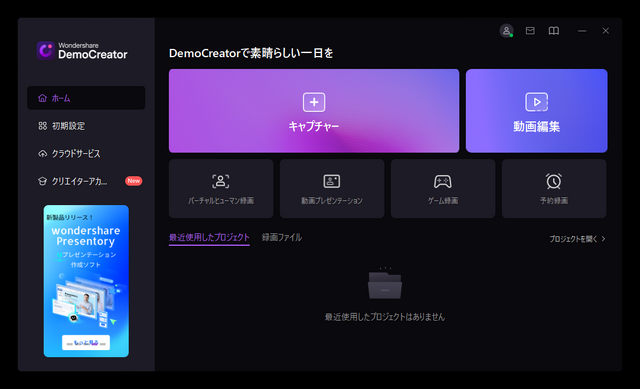
Task: Click the play icon on the 動画編集 card
Action: point(536,102)
